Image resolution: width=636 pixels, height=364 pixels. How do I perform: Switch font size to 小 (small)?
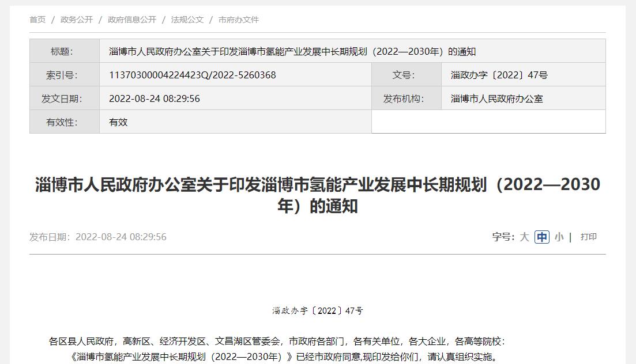click(x=559, y=237)
